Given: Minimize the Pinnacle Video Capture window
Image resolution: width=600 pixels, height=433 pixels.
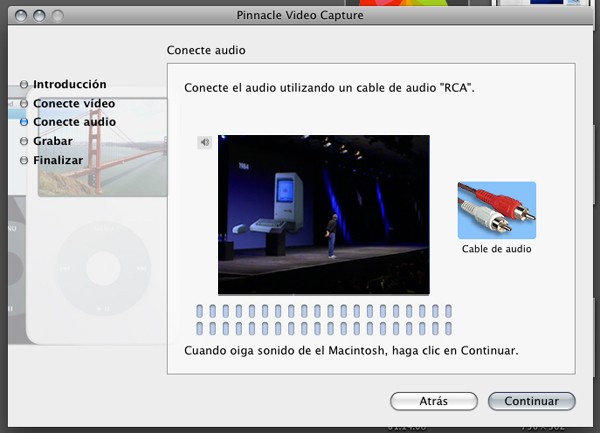Looking at the screenshot, I should [x=39, y=16].
